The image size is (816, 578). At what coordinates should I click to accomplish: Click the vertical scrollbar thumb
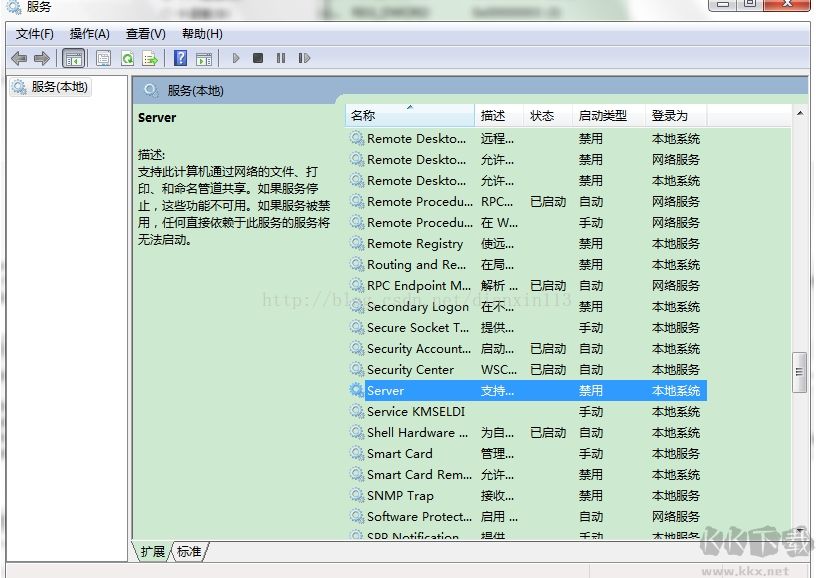pyautogui.click(x=800, y=373)
